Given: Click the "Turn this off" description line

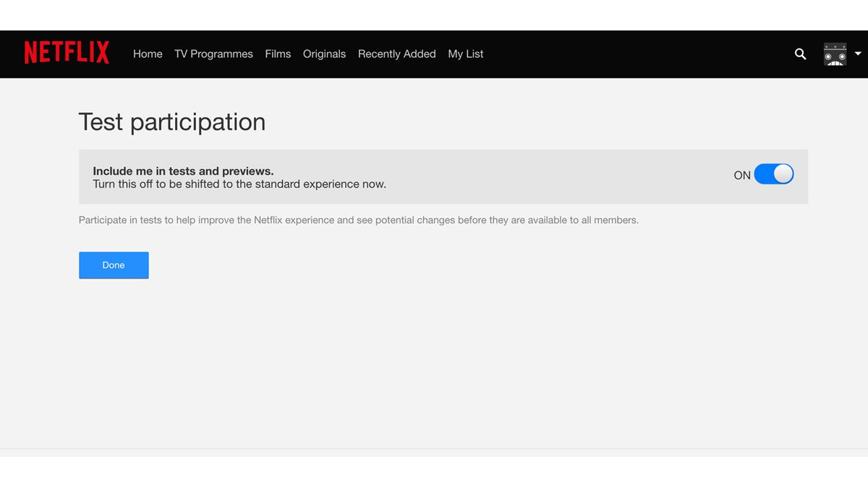Looking at the screenshot, I should click(x=239, y=184).
